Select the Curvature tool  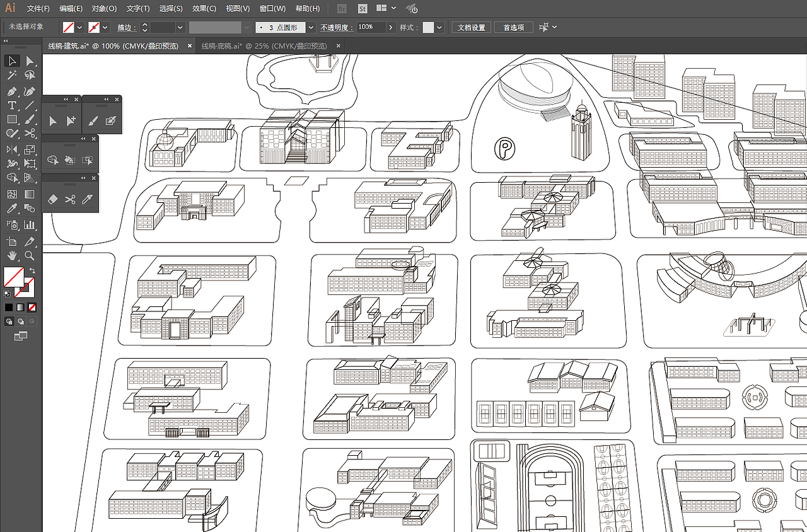(x=30, y=91)
